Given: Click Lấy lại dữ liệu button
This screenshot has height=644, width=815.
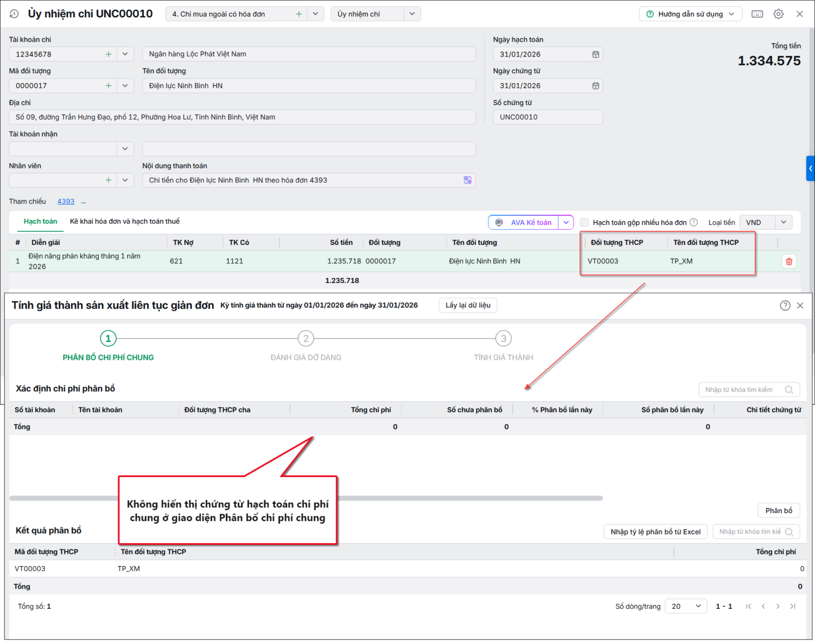Looking at the screenshot, I should pyautogui.click(x=468, y=305).
